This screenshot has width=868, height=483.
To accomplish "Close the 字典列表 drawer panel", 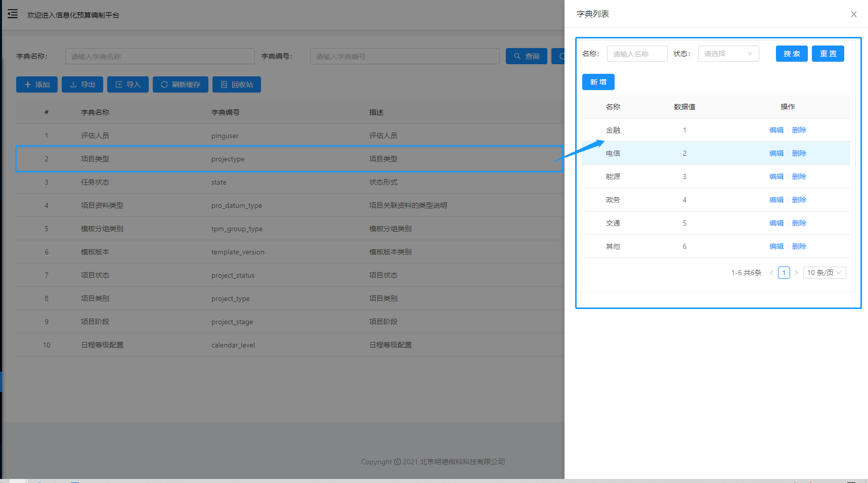I will pyautogui.click(x=853, y=14).
